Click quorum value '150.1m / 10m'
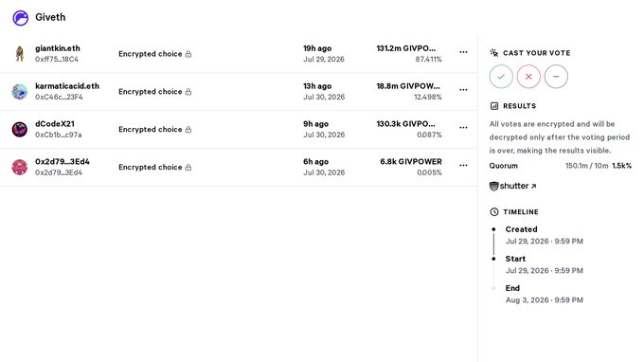This screenshot has height=362, width=644. click(x=586, y=166)
